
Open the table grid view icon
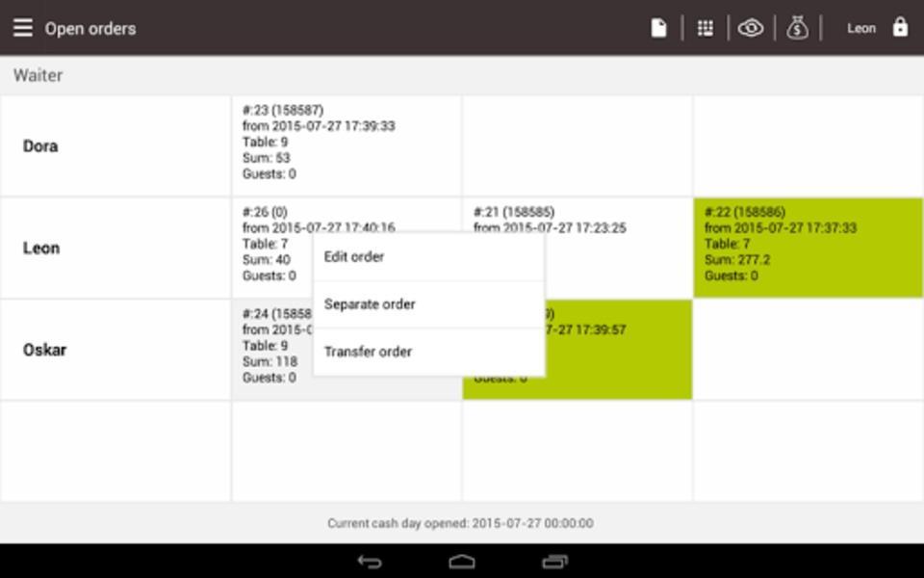pos(706,28)
